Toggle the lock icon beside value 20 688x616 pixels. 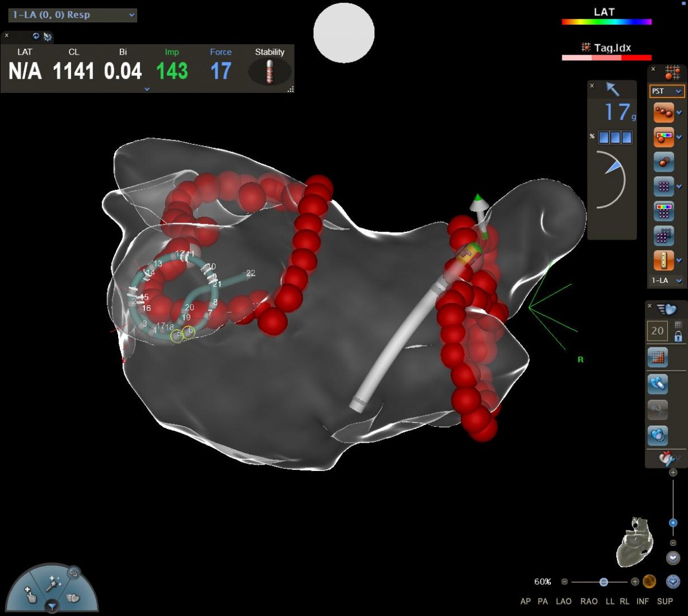[678, 337]
